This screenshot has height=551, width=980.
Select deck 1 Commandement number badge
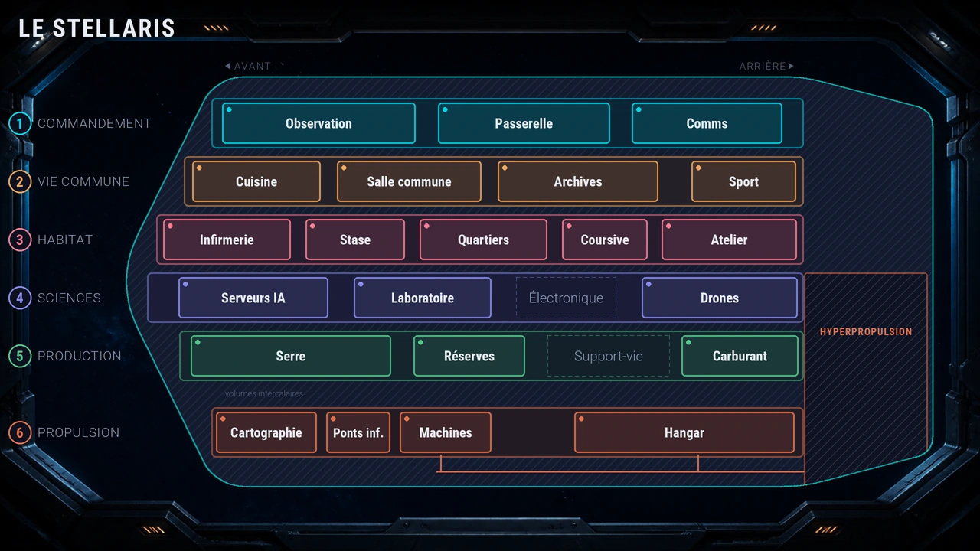(x=20, y=123)
